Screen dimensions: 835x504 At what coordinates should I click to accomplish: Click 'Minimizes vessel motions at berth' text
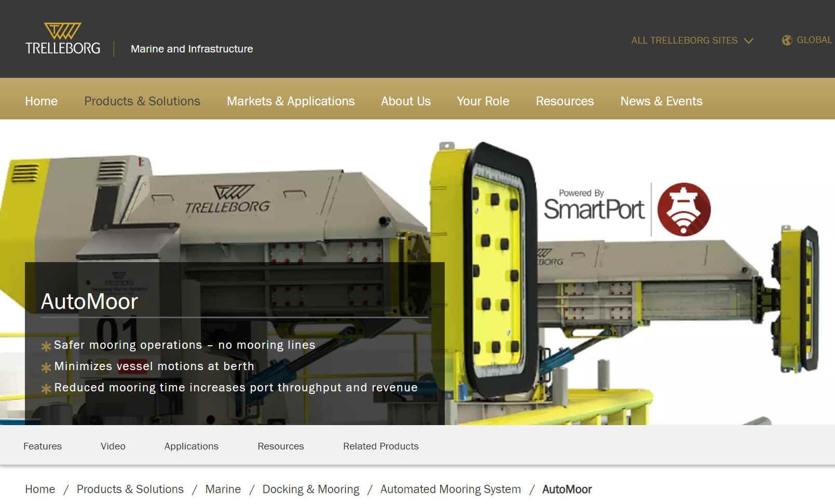[154, 366]
